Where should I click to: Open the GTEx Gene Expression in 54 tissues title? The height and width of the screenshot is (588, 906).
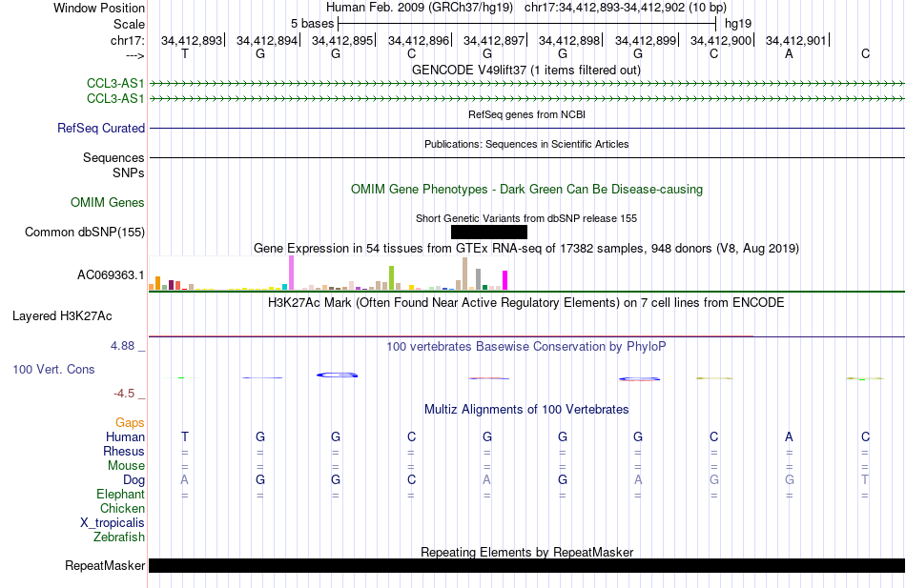point(526,249)
